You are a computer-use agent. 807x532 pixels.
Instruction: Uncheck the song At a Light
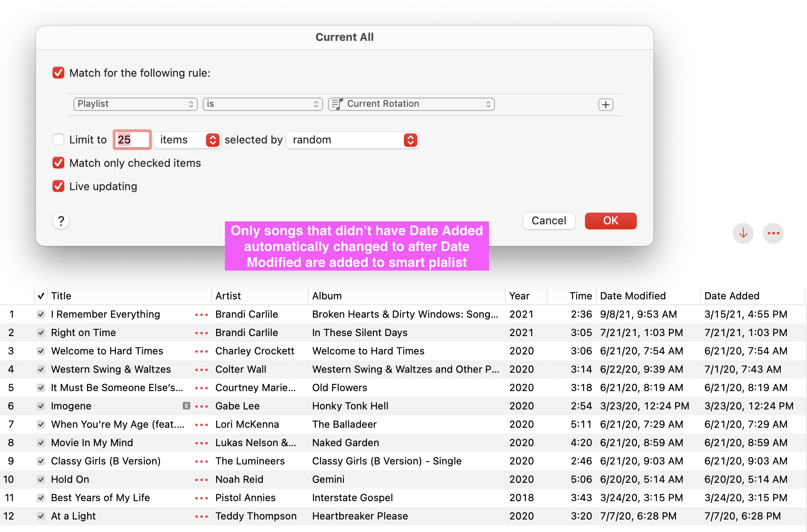[x=41, y=516]
